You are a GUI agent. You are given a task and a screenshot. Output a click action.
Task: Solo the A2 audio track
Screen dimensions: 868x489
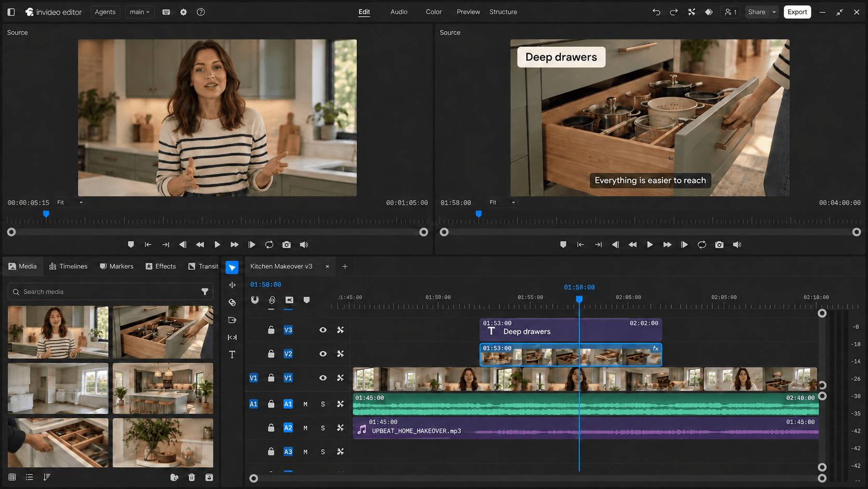[323, 428]
